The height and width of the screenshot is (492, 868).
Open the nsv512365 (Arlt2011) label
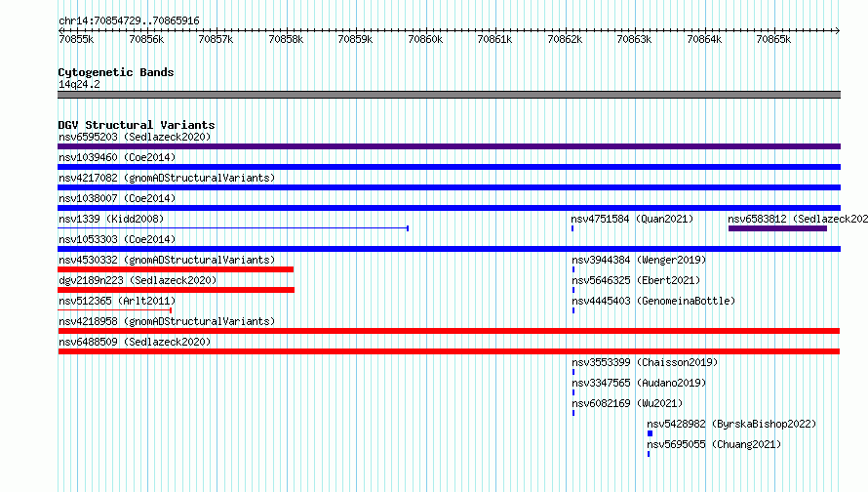click(x=117, y=301)
